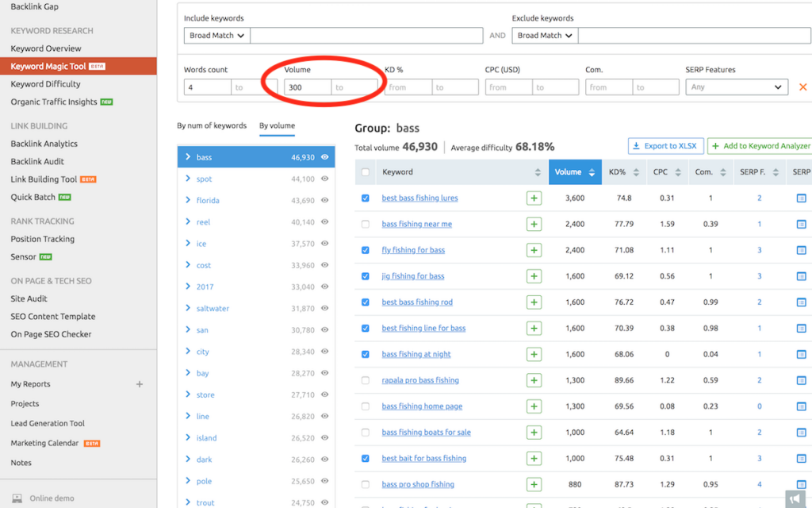Toggle the select-all keywords checkbox in header
Image resolution: width=812 pixels, height=508 pixels.
[365, 172]
